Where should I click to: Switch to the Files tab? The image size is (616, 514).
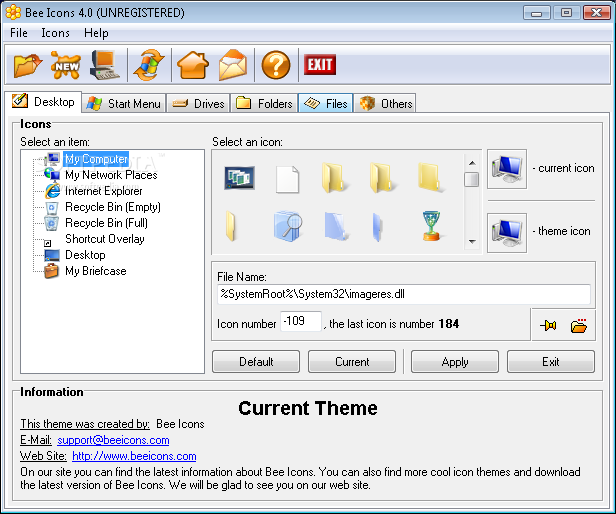coord(326,103)
